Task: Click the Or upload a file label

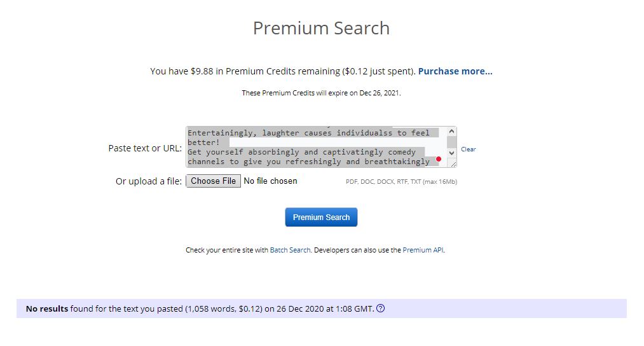Action: pos(149,181)
